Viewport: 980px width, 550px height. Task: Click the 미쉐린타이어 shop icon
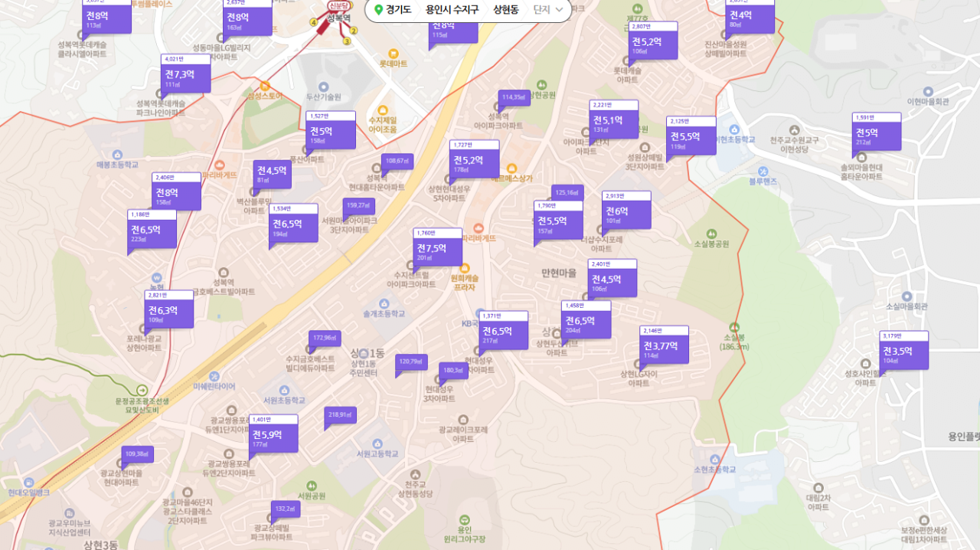click(214, 376)
